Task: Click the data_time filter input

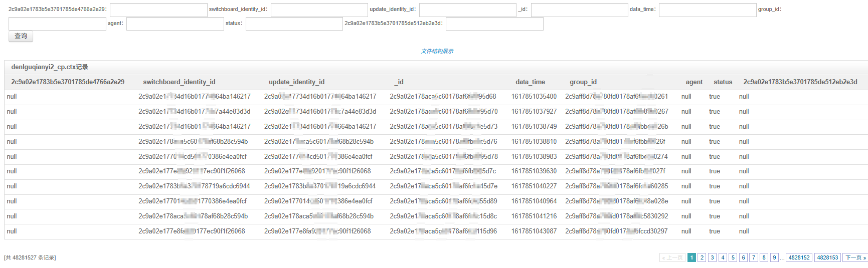Action: 707,10
